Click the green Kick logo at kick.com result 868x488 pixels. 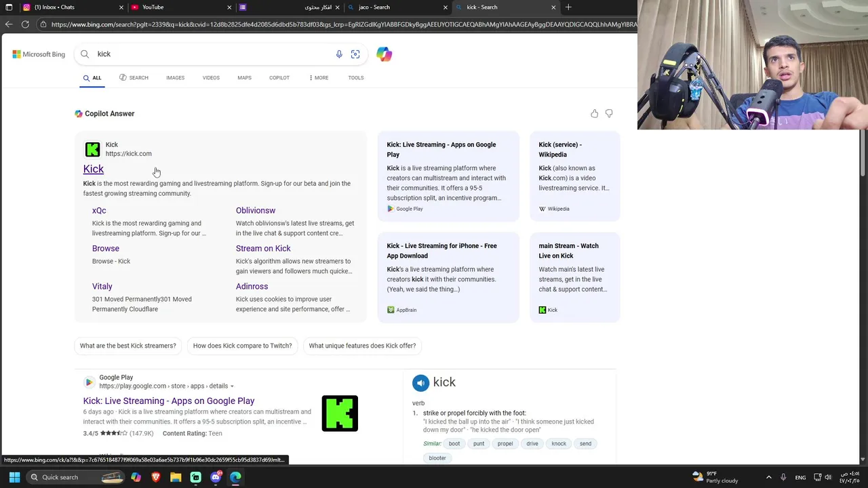(92, 149)
